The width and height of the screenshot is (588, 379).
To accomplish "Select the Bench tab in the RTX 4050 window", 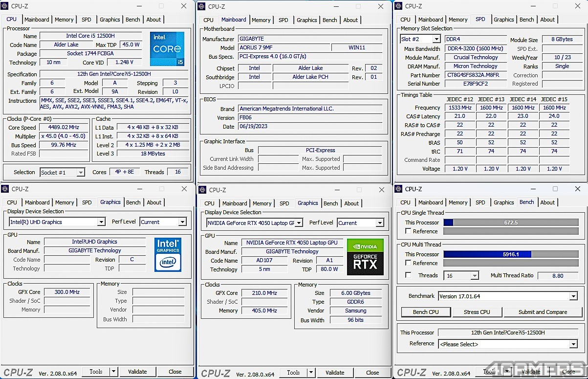I will tap(330, 203).
